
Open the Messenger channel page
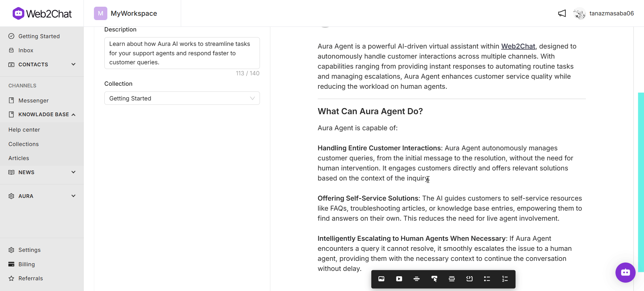point(34,100)
